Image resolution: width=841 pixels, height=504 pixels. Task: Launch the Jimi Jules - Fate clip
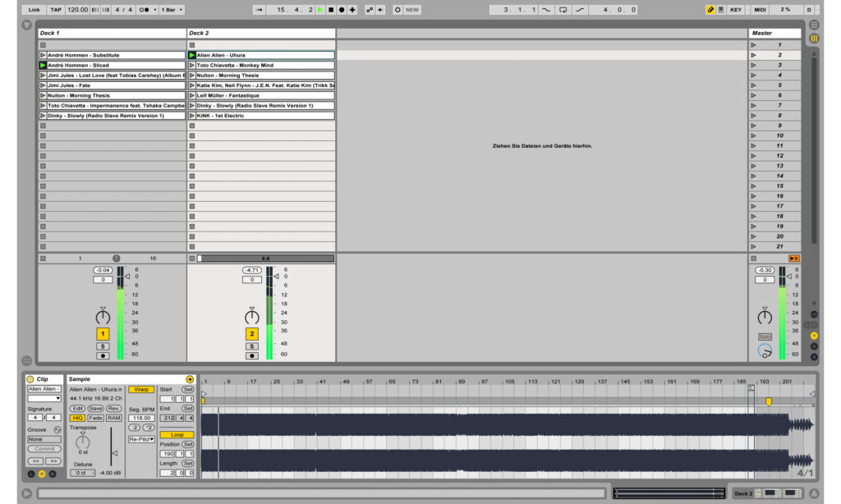[43, 85]
